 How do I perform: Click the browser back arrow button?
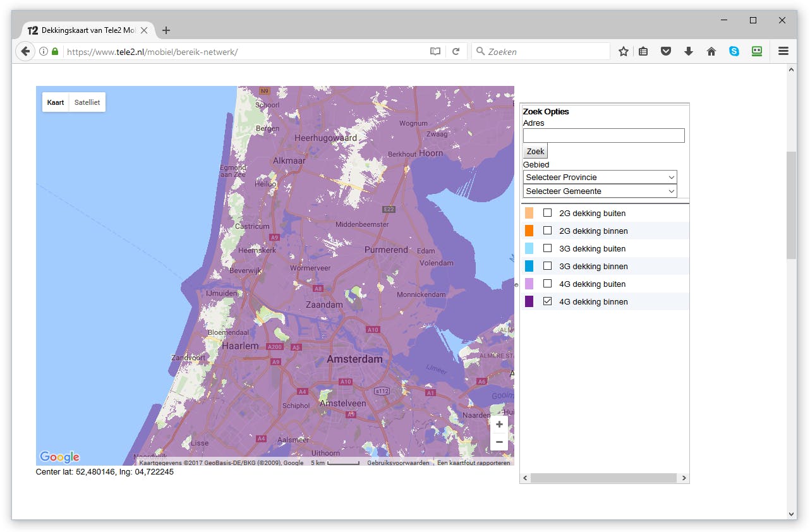pos(25,52)
